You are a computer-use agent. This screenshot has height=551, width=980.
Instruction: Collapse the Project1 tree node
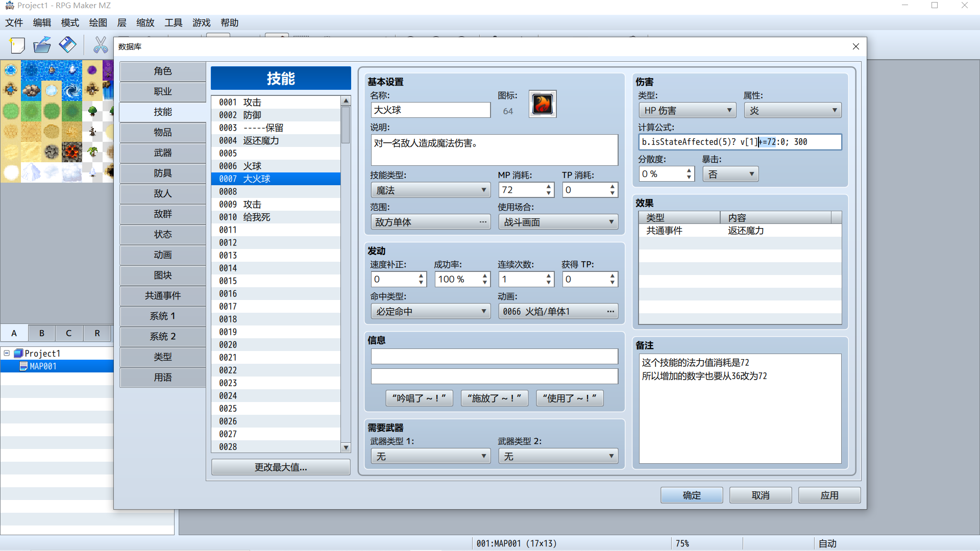click(7, 353)
